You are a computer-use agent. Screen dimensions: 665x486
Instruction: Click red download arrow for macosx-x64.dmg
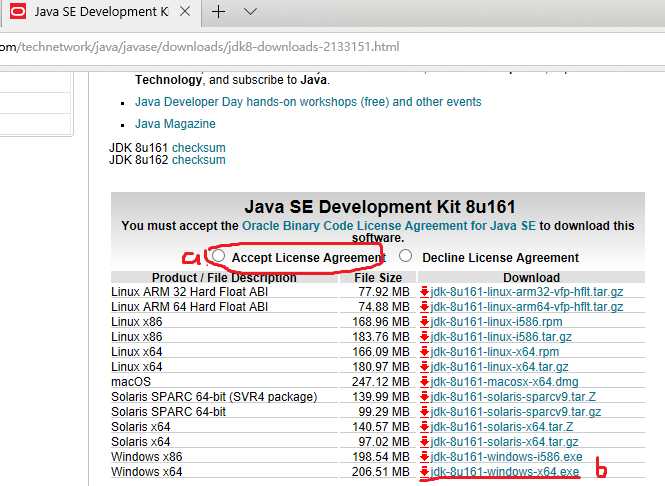pyautogui.click(x=424, y=382)
